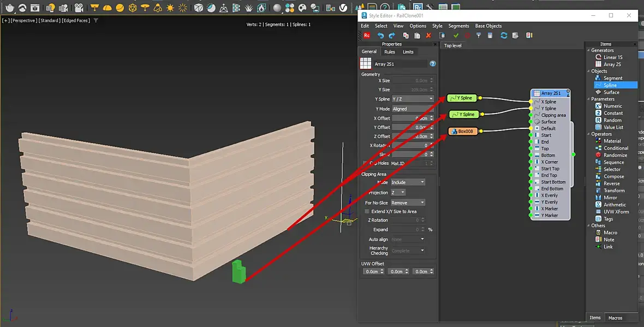Select the Randomize operator item
Image resolution: width=644 pixels, height=327 pixels.
[611, 155]
